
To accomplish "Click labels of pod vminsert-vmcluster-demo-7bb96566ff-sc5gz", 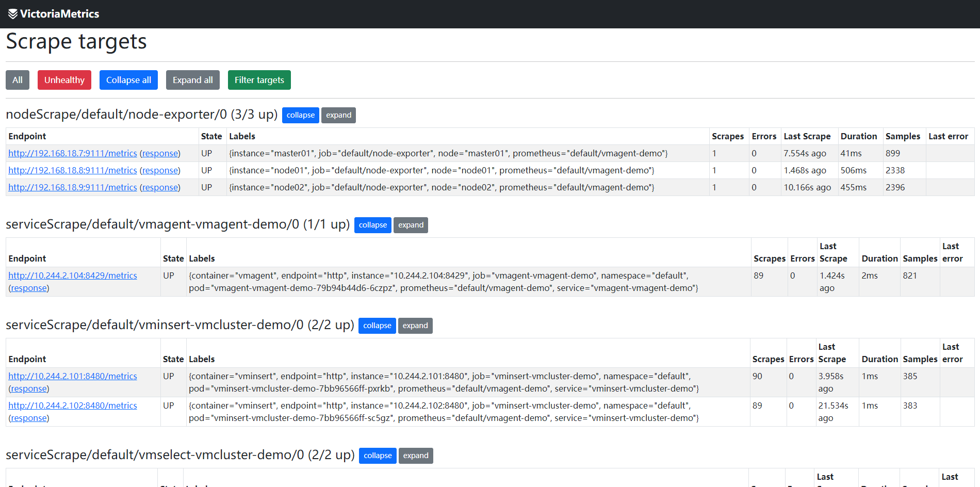I will 468,412.
